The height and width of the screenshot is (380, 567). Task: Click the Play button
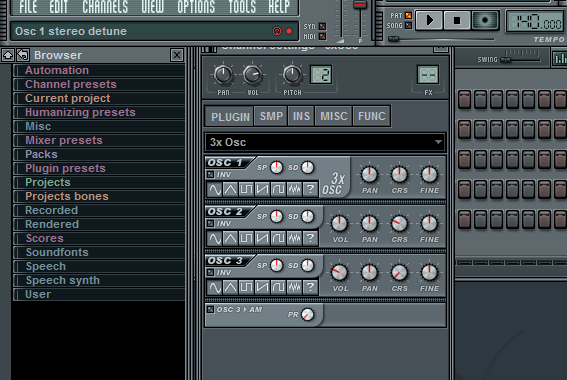(x=429, y=20)
